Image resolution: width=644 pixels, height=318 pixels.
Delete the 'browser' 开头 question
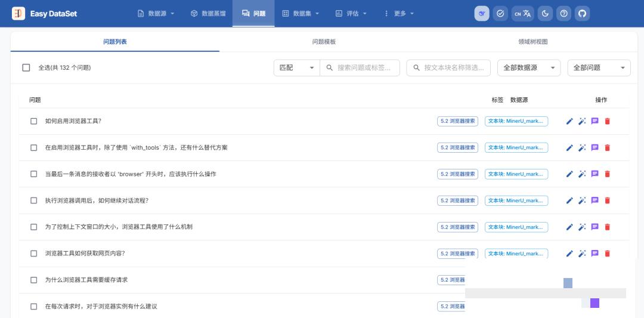click(608, 174)
